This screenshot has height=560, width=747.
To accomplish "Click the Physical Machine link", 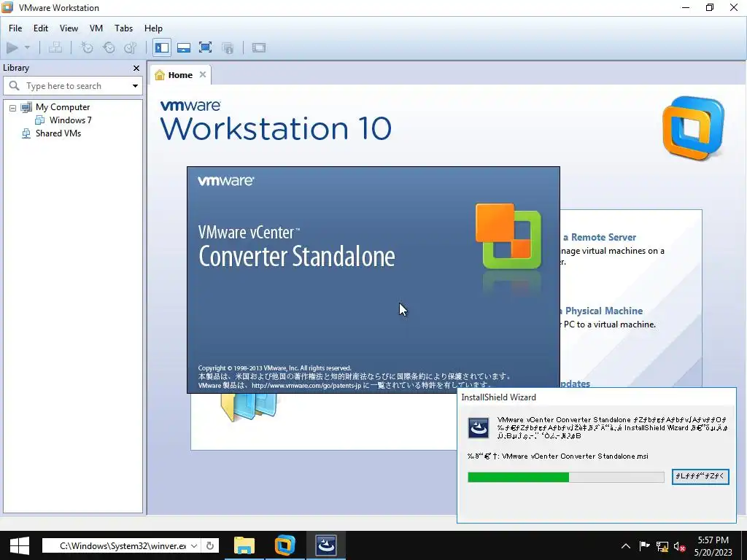I will [x=601, y=311].
